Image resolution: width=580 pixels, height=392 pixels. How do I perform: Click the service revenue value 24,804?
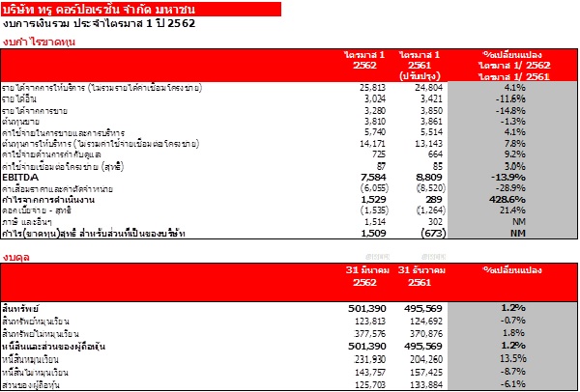[x=428, y=88]
